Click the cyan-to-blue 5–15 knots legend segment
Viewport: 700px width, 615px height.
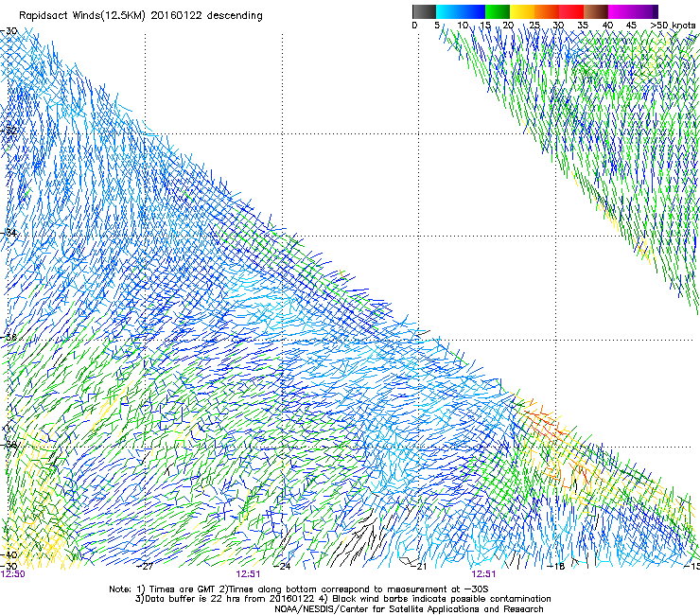click(461, 11)
